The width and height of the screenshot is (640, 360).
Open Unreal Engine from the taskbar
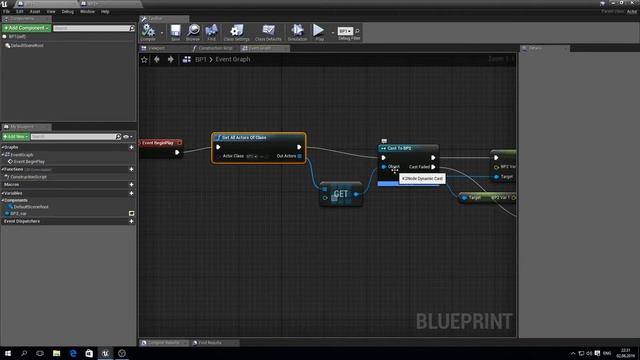click(105, 353)
